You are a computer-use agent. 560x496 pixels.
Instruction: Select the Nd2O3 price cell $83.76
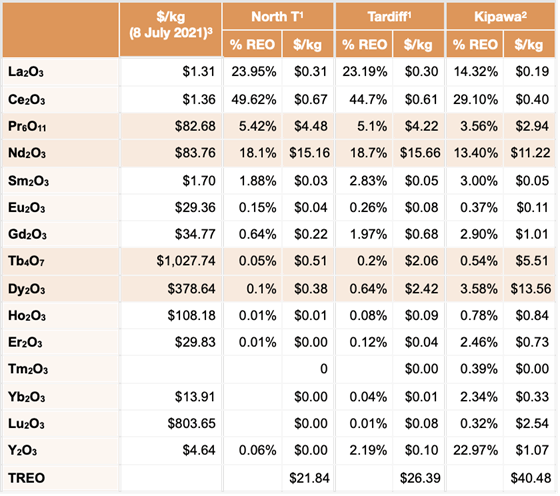coord(195,153)
